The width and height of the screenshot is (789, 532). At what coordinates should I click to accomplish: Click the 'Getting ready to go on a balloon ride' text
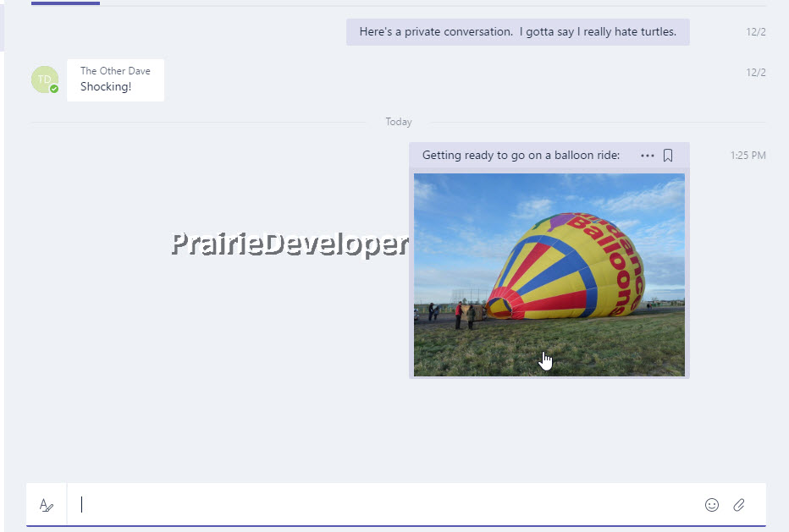(521, 155)
